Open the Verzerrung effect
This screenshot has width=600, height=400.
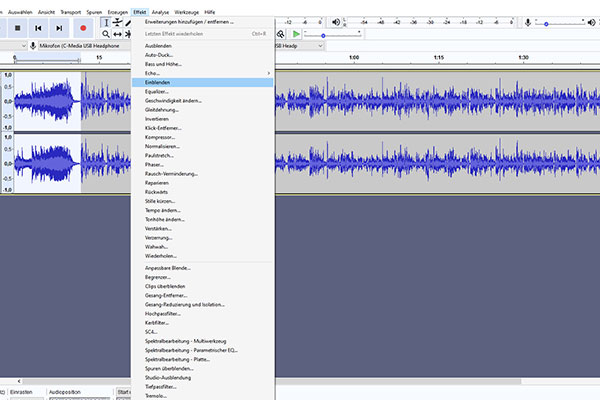click(202, 238)
